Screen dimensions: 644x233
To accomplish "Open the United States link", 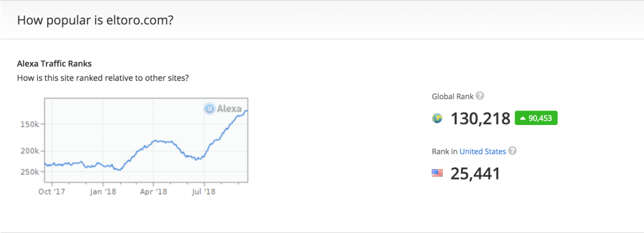I will 482,151.
